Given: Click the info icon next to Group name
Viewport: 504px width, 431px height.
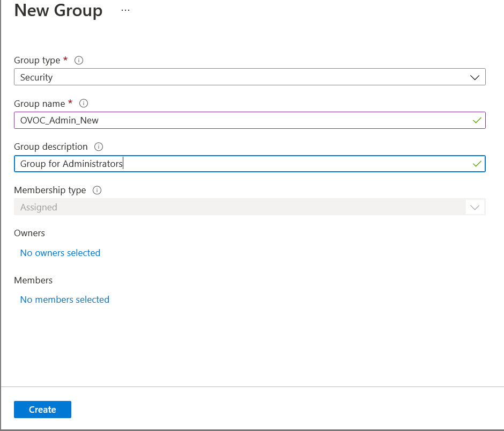Looking at the screenshot, I should tap(84, 104).
